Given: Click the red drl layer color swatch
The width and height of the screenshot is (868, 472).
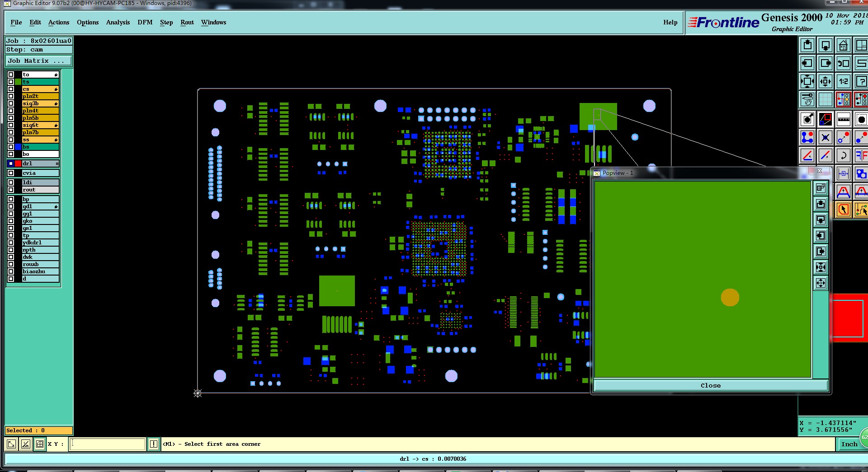Looking at the screenshot, I should pyautogui.click(x=18, y=164).
